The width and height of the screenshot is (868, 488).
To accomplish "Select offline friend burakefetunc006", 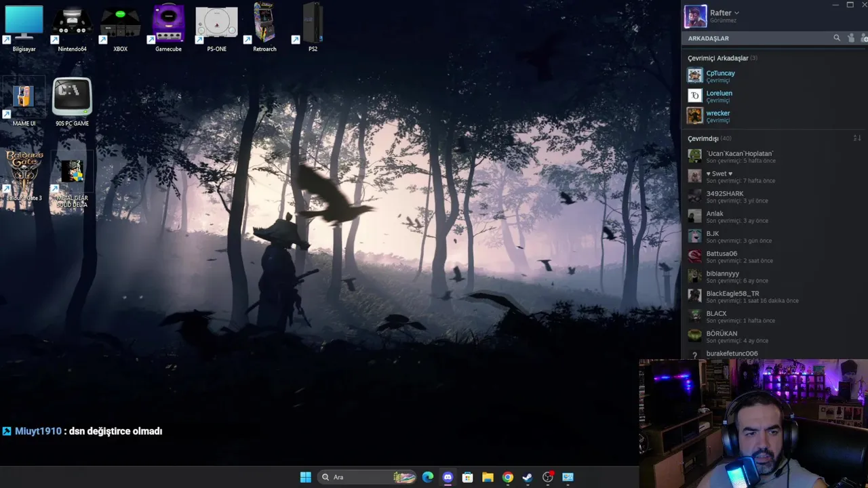I will point(773,353).
